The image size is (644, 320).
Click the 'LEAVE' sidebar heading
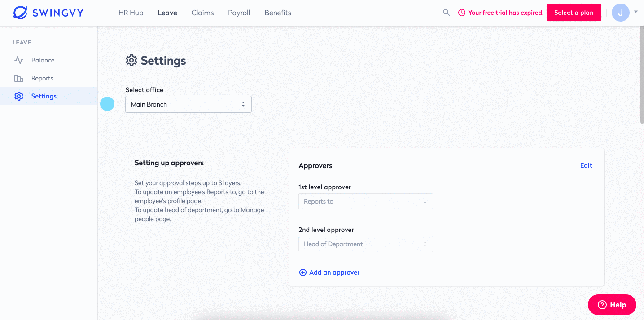[x=22, y=42]
